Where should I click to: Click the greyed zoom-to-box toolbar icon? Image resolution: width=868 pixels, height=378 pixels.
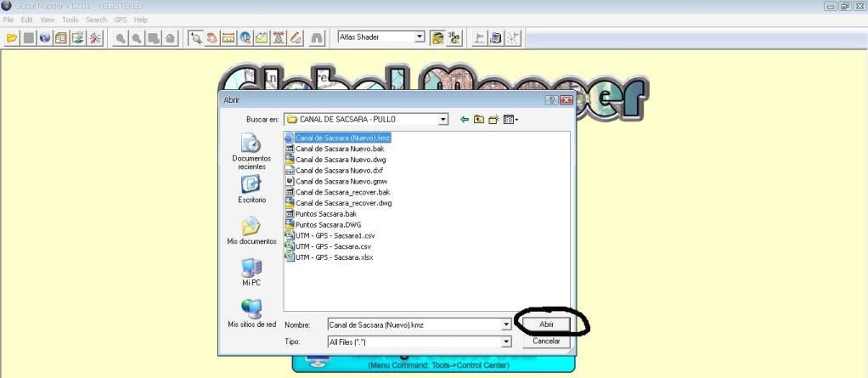[x=154, y=37]
